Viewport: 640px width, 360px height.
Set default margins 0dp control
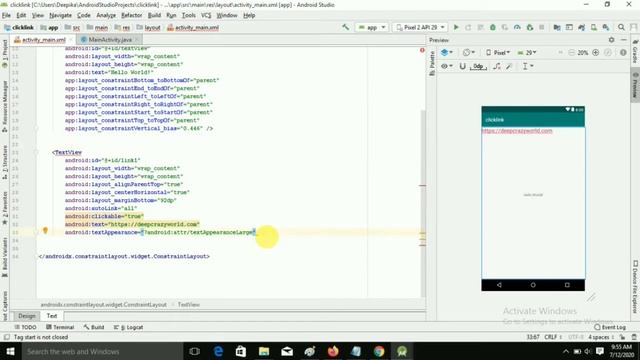point(478,66)
